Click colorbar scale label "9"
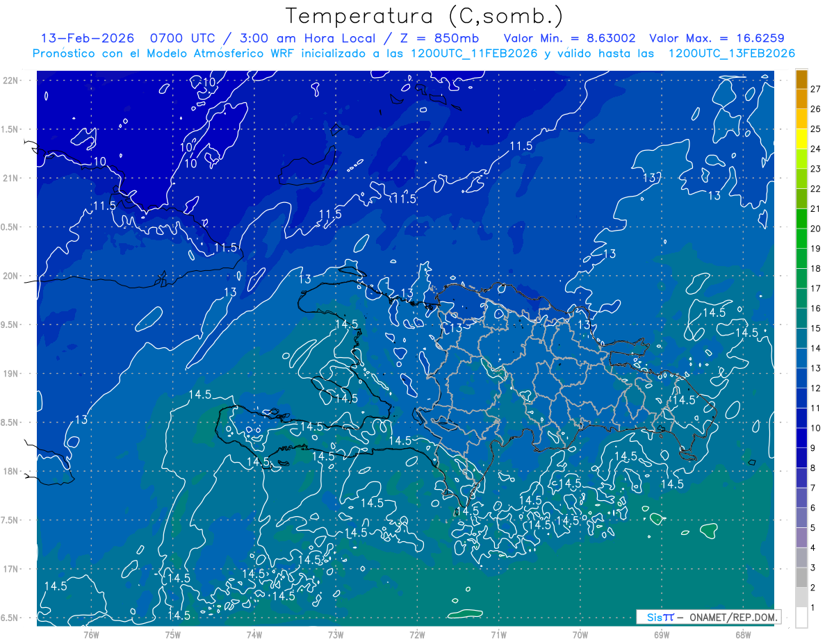 click(814, 448)
